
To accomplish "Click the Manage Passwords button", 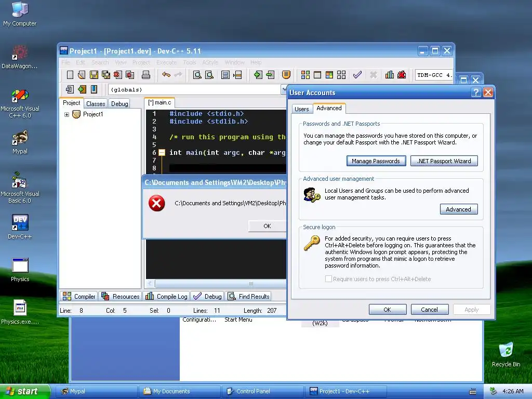I will pos(376,161).
